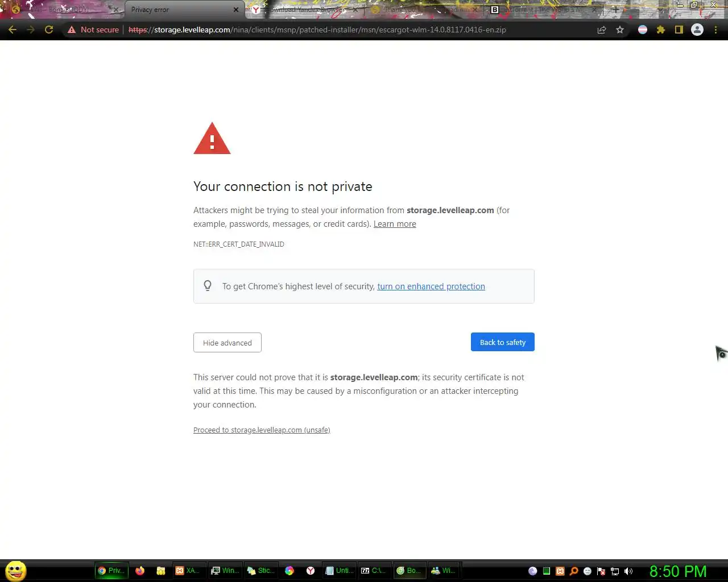This screenshot has height=582, width=728.
Task: Click the network tray icon
Action: point(615,571)
